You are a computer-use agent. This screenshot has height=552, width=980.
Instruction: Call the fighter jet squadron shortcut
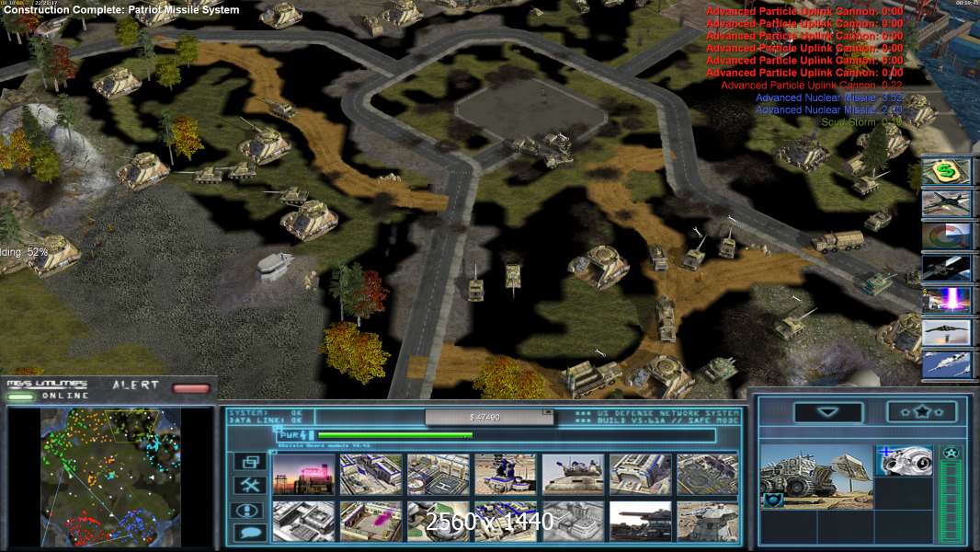click(x=946, y=364)
